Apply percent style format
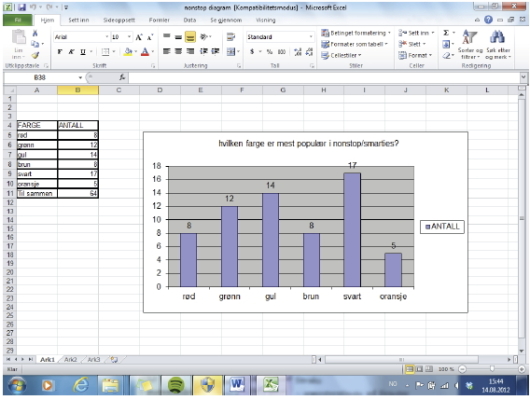This screenshot has width=530, height=400. (x=269, y=52)
